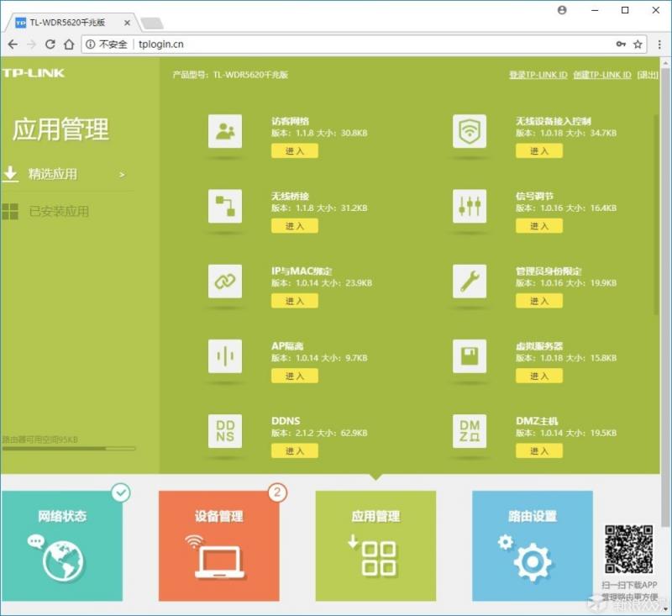Click the checkmark badge on 网络状态

click(121, 492)
